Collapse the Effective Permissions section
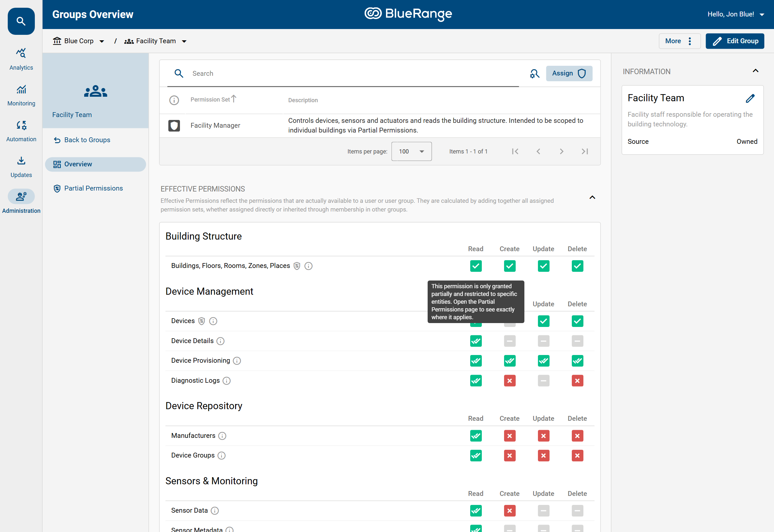This screenshot has height=532, width=774. pyautogui.click(x=592, y=198)
